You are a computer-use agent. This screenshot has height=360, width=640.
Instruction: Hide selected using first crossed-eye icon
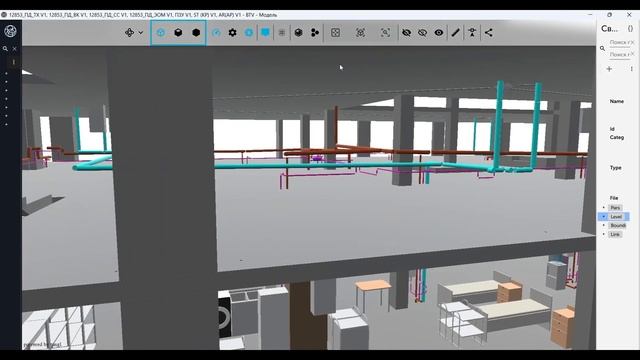pyautogui.click(x=407, y=33)
